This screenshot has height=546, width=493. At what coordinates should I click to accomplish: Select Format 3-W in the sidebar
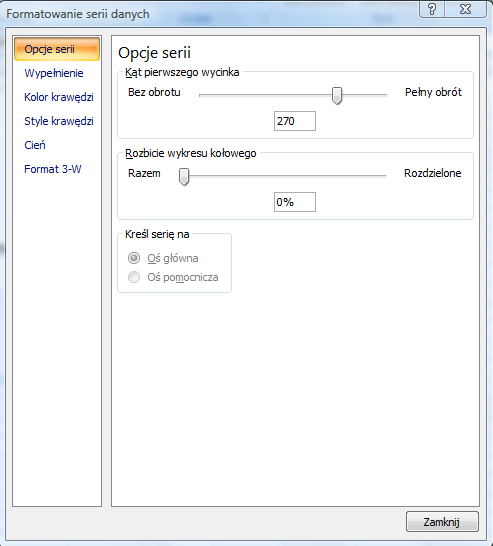pyautogui.click(x=53, y=169)
